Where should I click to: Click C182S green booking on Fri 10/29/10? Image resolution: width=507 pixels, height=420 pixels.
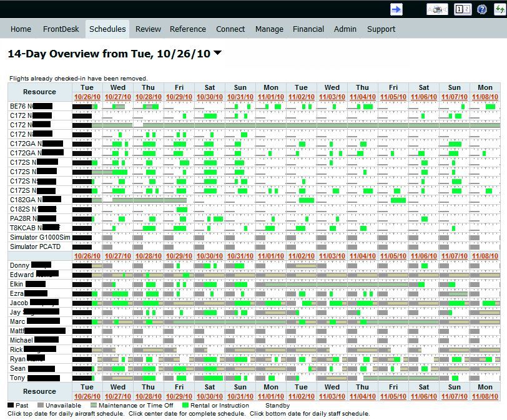tap(182, 210)
